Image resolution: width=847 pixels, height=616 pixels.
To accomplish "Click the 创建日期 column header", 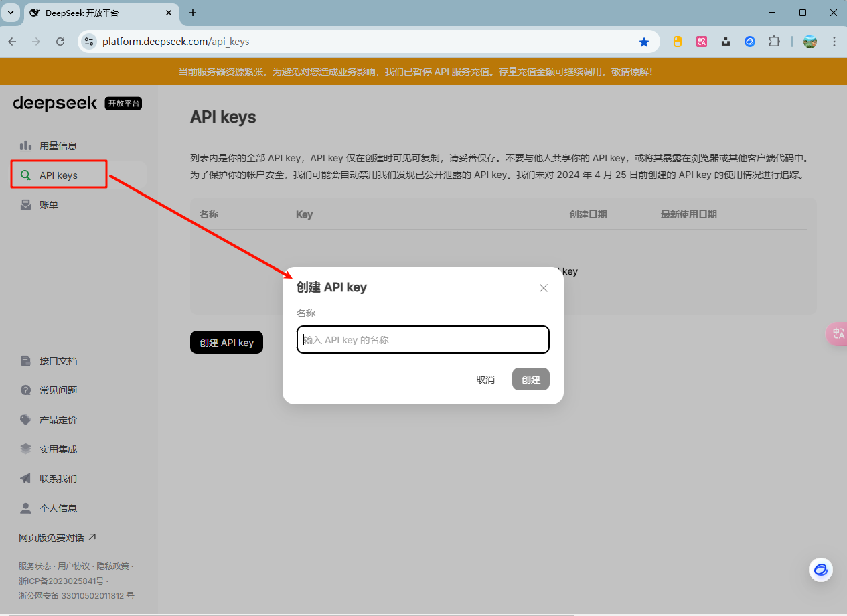I will pyautogui.click(x=589, y=214).
